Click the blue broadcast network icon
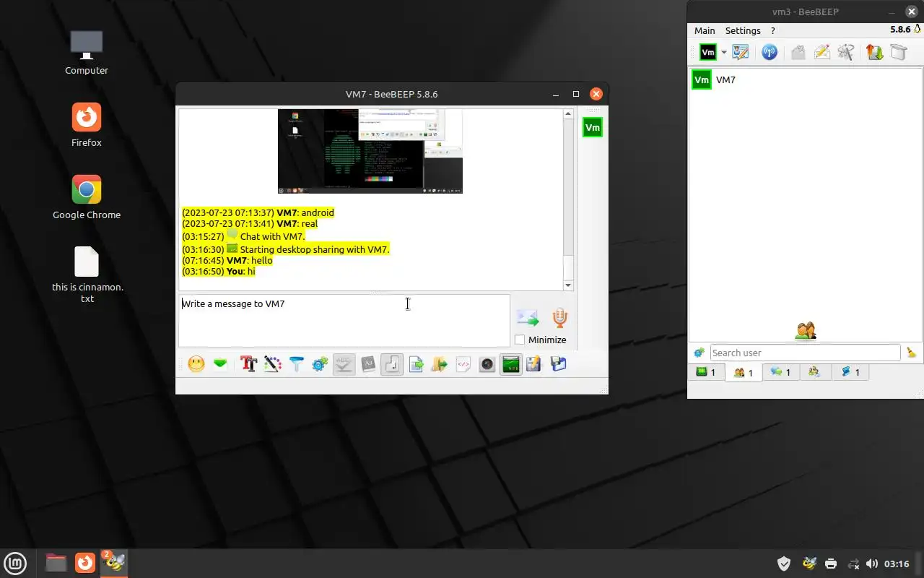 pos(770,52)
